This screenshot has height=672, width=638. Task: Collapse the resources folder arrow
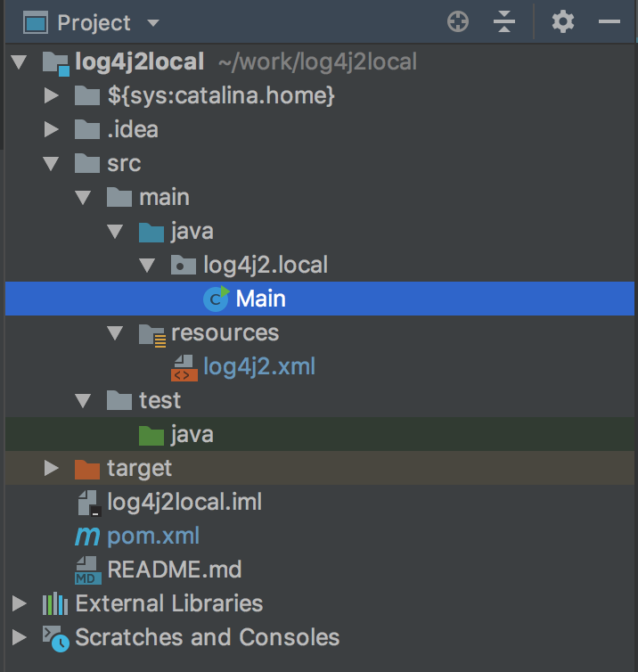pos(115,333)
